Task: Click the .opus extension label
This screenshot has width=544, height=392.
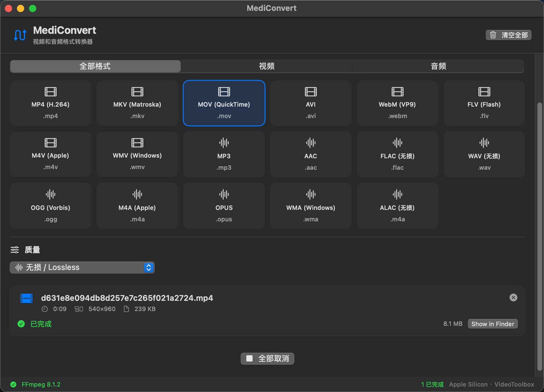Action: (224, 219)
